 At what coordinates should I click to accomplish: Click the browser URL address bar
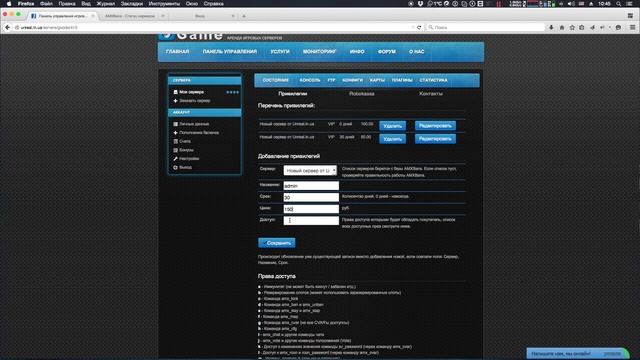point(212,27)
